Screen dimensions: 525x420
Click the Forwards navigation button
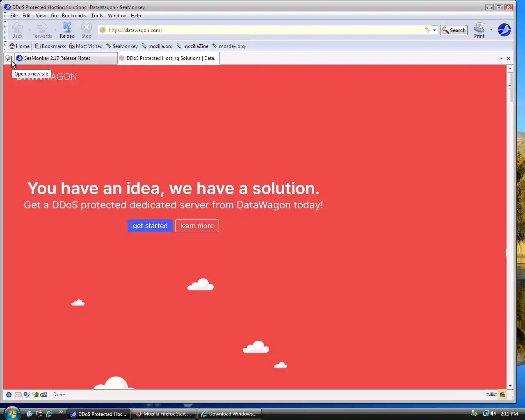[x=42, y=30]
